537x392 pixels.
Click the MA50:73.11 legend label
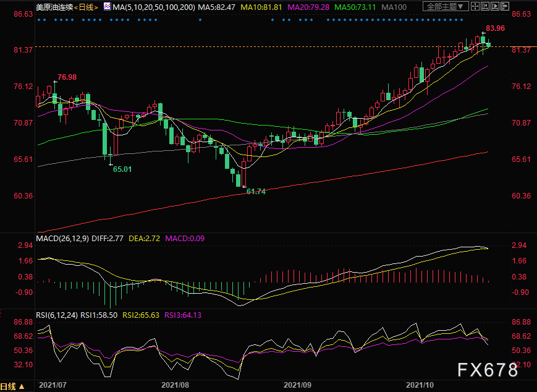pyautogui.click(x=355, y=7)
